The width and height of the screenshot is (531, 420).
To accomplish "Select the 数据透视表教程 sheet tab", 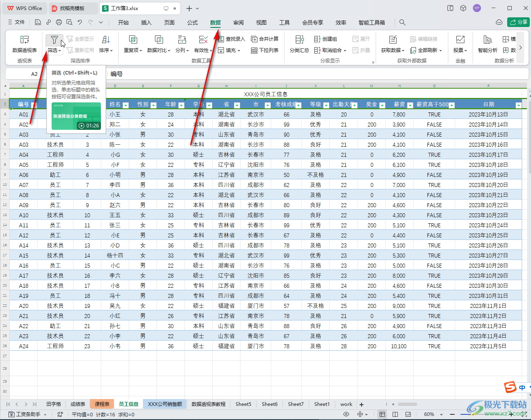I will coord(209,404).
